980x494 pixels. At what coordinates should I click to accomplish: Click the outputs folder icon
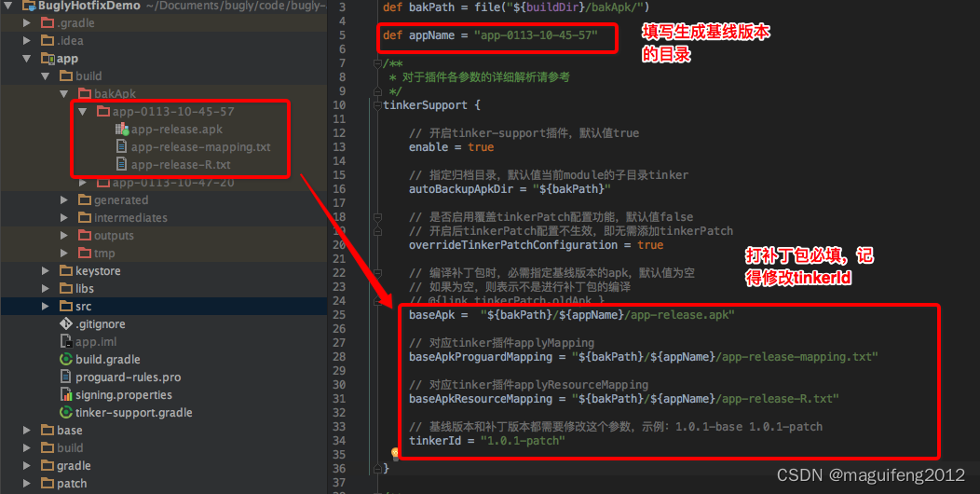85,236
